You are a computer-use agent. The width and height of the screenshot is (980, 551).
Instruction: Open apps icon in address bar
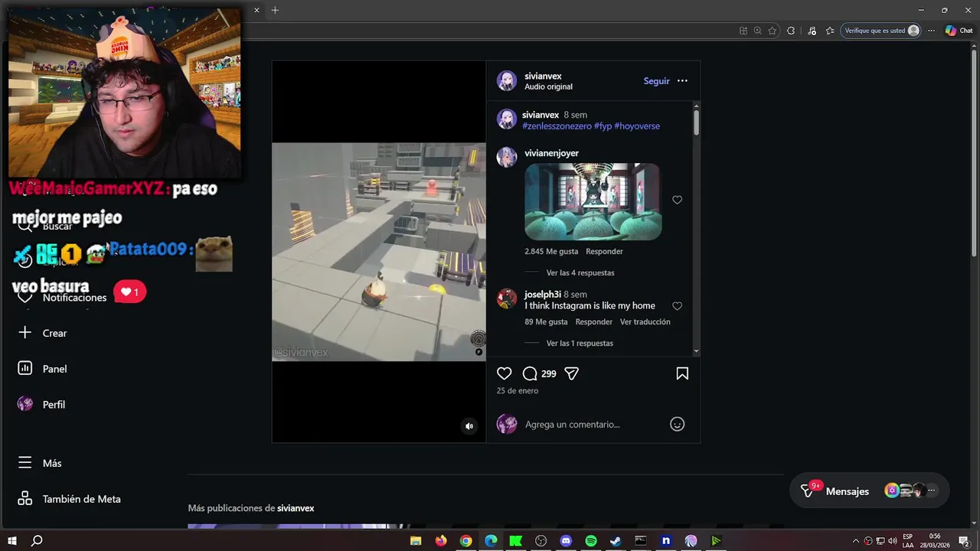743,31
